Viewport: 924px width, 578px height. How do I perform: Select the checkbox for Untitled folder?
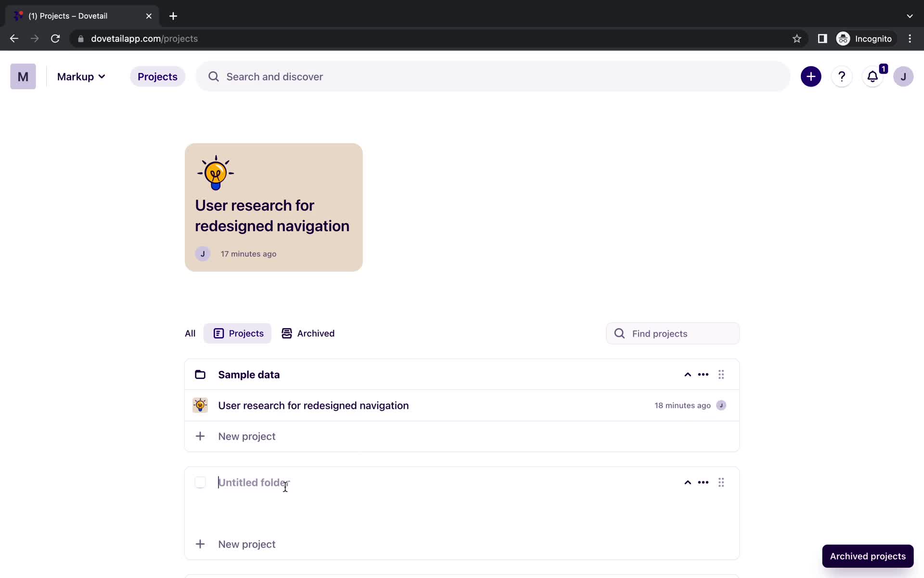point(200,482)
